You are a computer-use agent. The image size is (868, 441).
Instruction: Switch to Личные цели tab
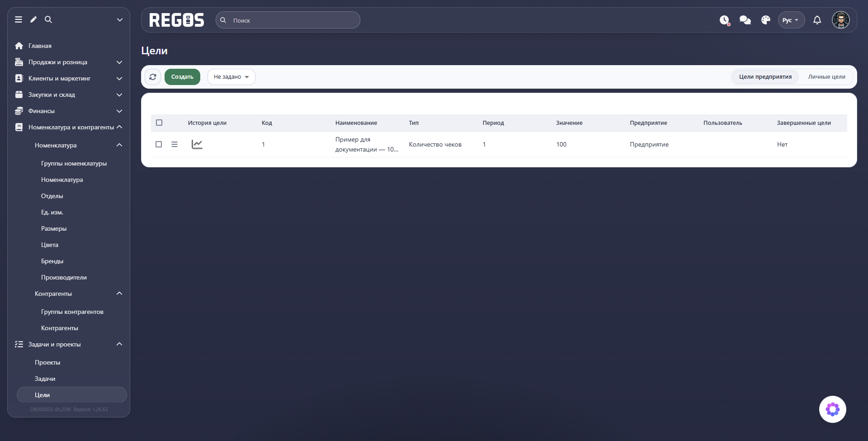[x=826, y=77]
